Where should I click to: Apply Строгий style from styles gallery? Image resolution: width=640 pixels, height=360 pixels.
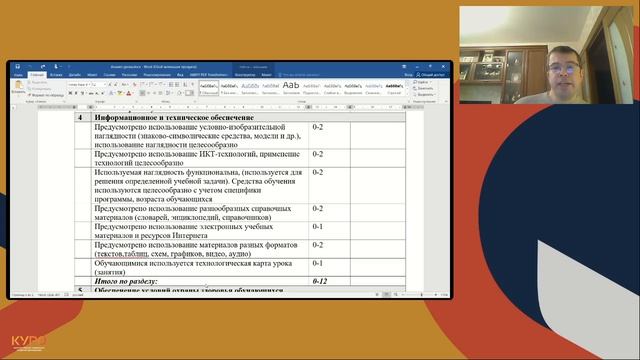pyautogui.click(x=394, y=89)
